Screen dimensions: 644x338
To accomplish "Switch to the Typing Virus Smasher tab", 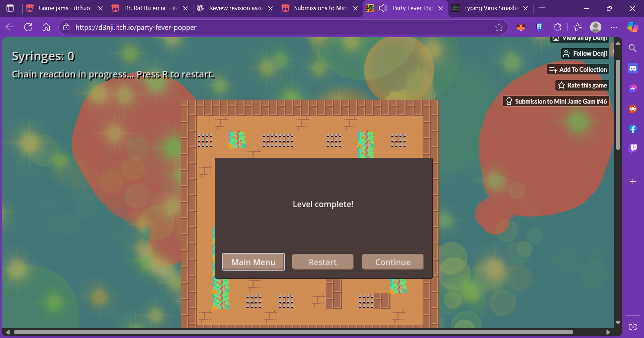I will click(x=491, y=8).
